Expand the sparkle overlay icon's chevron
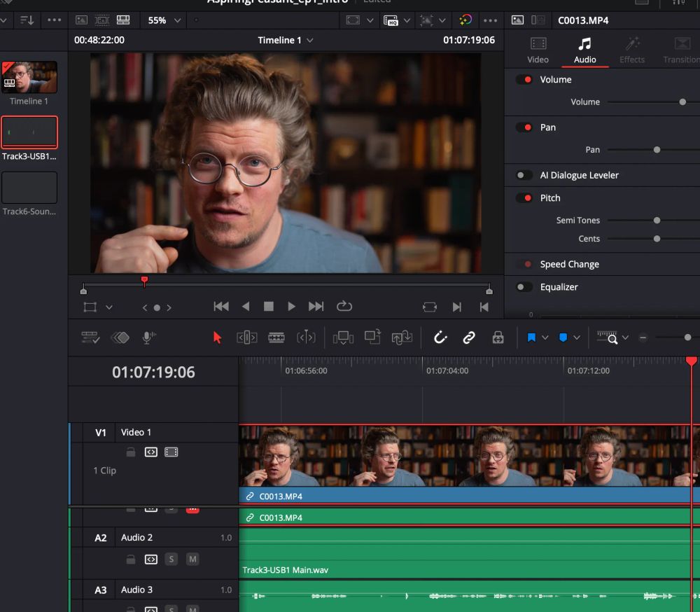Image resolution: width=700 pixels, height=612 pixels. point(442,20)
